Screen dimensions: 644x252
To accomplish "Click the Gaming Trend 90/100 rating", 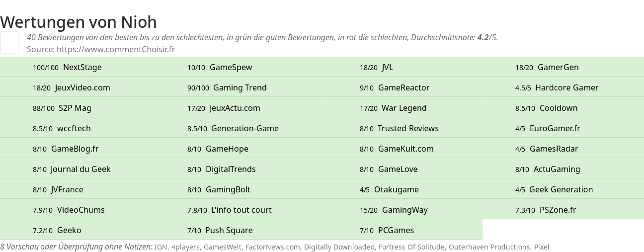I will (x=227, y=87).
